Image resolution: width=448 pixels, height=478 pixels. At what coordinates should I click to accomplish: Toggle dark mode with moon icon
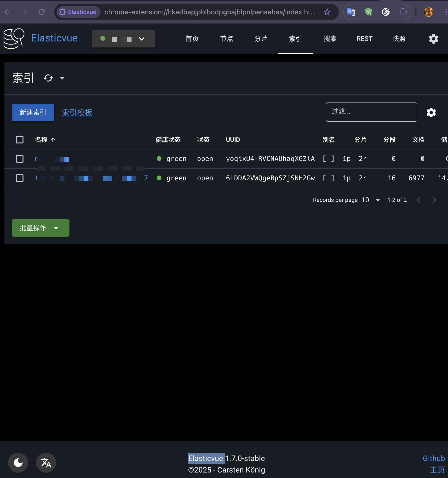[18, 462]
